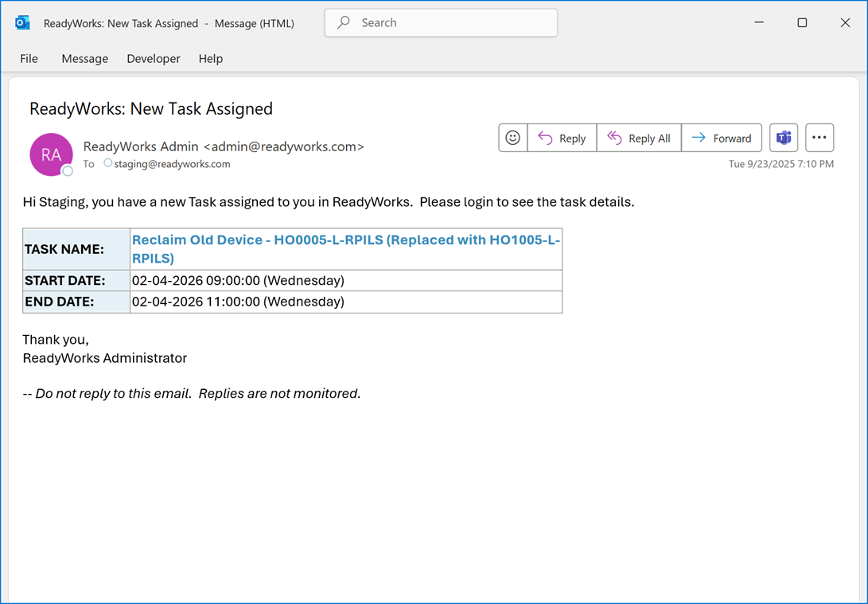868x604 pixels.
Task: Click the magnifier icon in the search box
Action: click(x=344, y=23)
